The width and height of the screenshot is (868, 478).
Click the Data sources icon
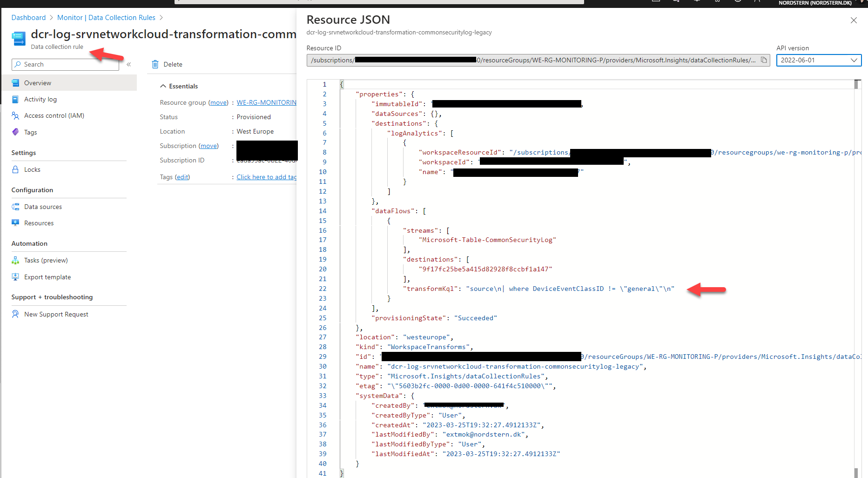15,207
